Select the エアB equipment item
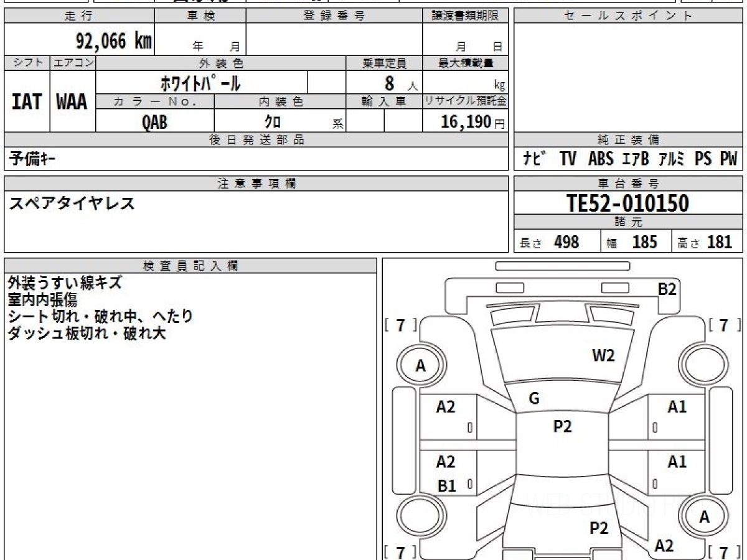 point(636,159)
